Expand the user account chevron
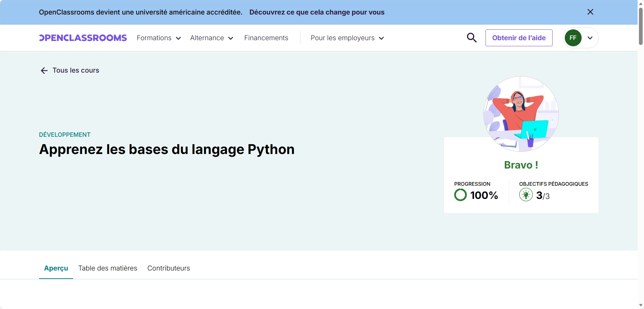The width and height of the screenshot is (644, 309). [590, 38]
